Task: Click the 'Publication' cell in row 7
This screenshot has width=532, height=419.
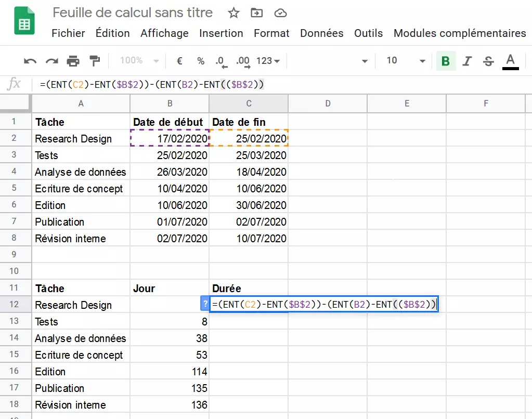Action: tap(81, 221)
